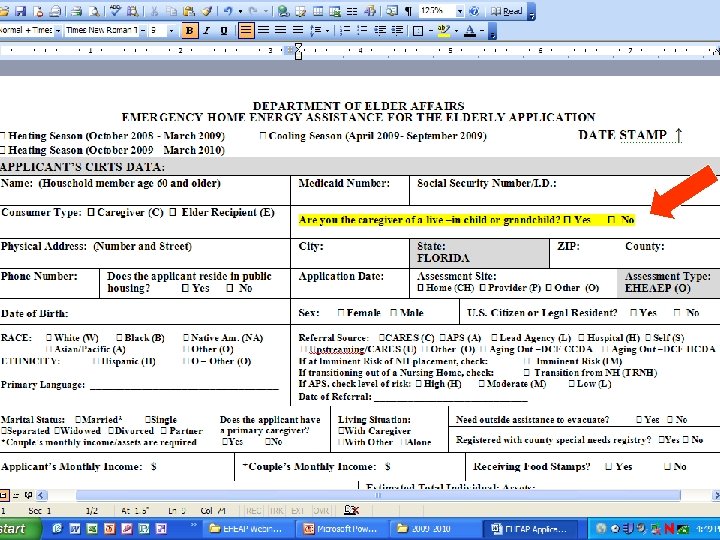The image size is (720, 540).
Task: Click the Insert Table icon
Action: (x=318, y=11)
